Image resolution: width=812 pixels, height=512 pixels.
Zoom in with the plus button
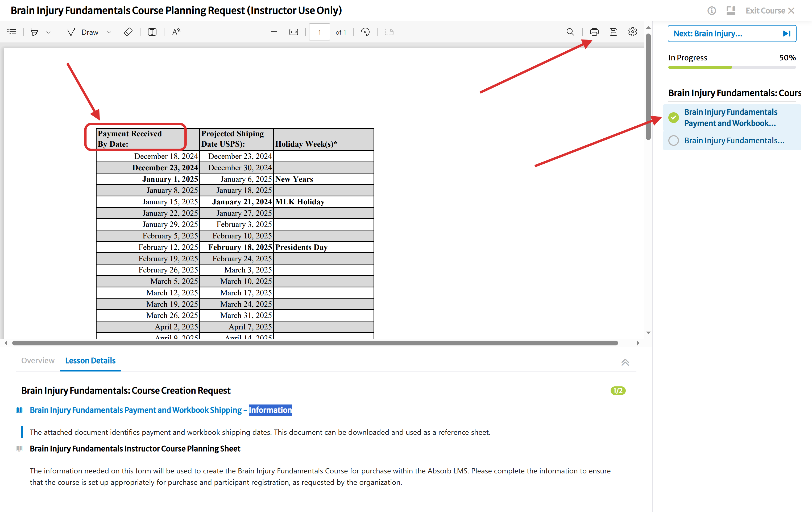[x=274, y=32]
